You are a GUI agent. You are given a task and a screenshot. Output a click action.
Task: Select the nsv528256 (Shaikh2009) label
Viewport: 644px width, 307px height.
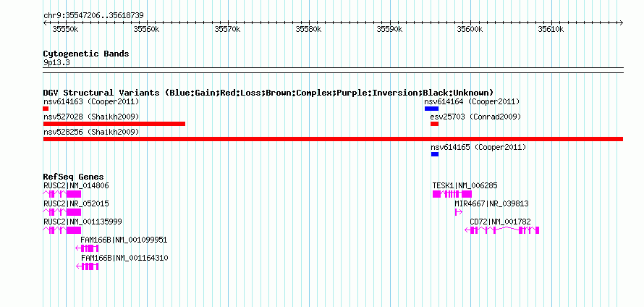[x=91, y=133]
